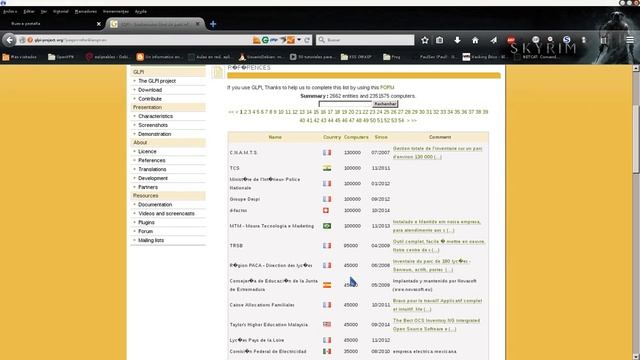
Task: Open the C.N.A.M.T.S. comment link
Action: pos(437,153)
